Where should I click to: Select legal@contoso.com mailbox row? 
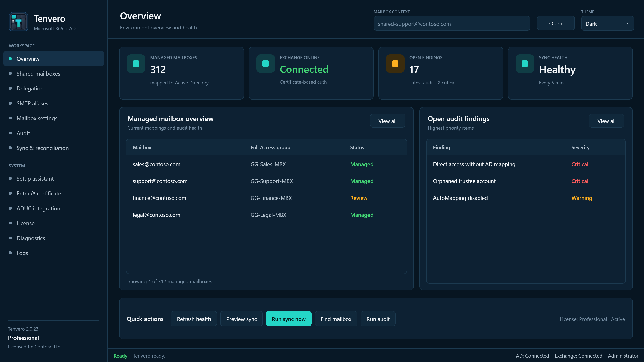266,215
